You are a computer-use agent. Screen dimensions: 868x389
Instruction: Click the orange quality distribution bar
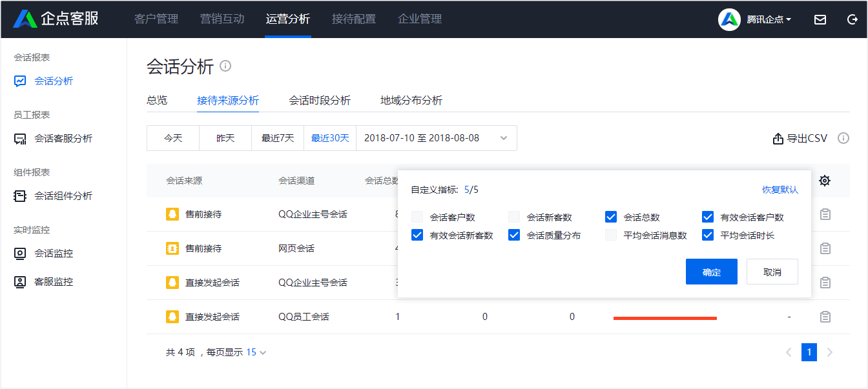click(664, 318)
